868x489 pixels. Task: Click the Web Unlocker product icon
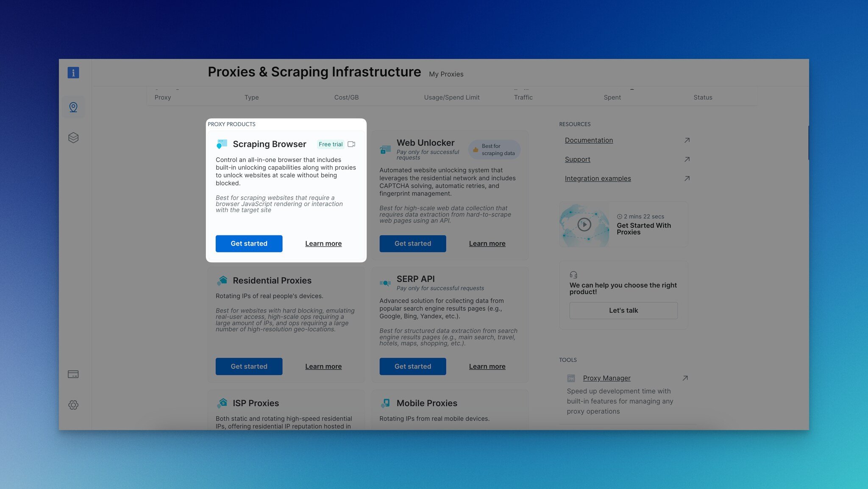point(384,148)
